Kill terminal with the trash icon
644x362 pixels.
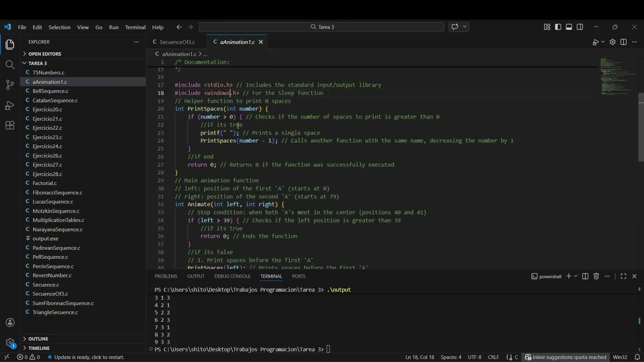pos(596,276)
